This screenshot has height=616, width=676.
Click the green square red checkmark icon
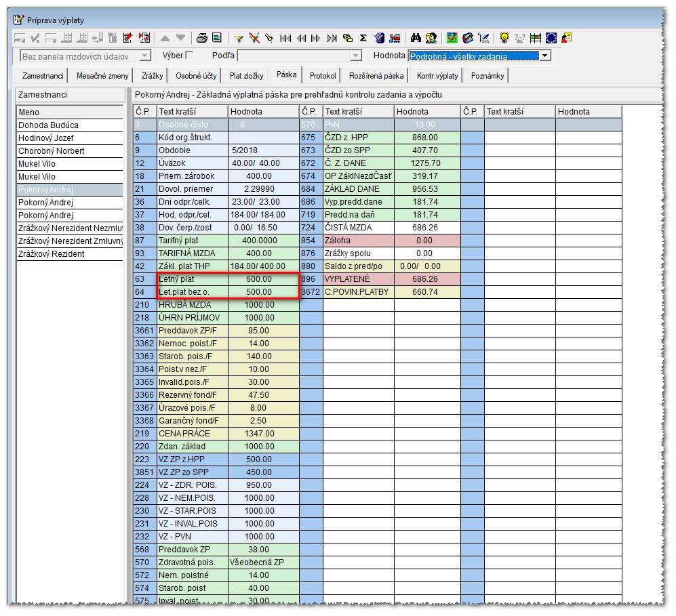click(x=452, y=38)
